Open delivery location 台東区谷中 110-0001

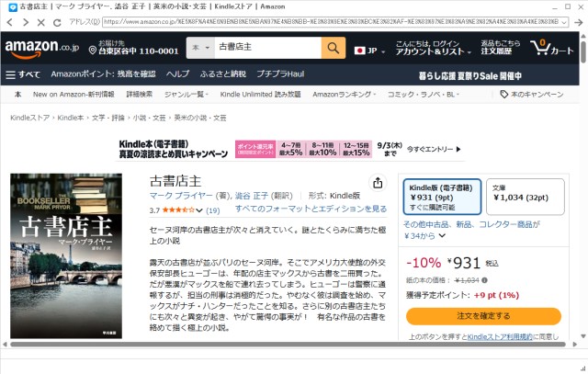click(133, 48)
